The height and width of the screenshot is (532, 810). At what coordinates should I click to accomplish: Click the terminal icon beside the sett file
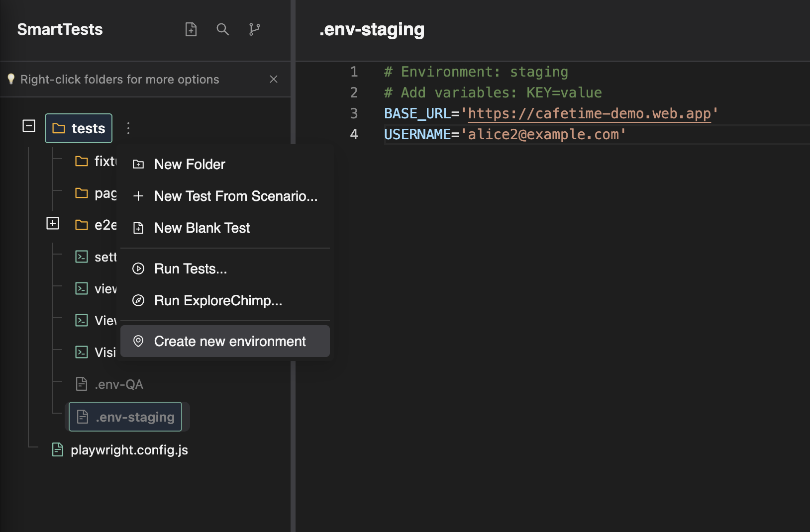pos(82,257)
